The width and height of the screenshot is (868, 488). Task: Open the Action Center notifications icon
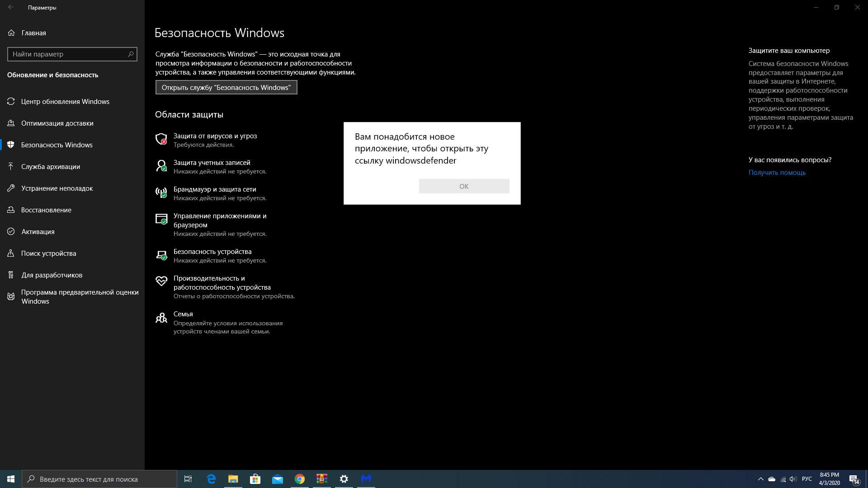[x=854, y=479]
